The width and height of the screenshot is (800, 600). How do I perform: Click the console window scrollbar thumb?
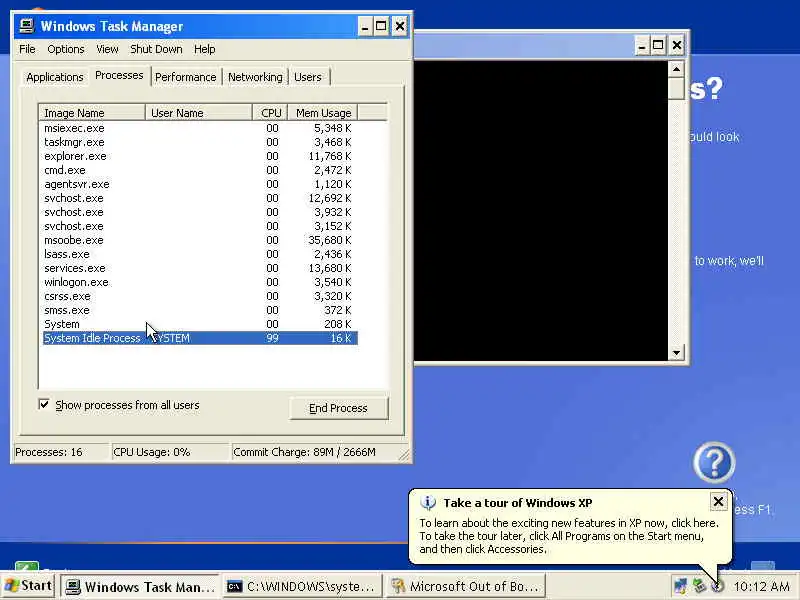point(677,89)
